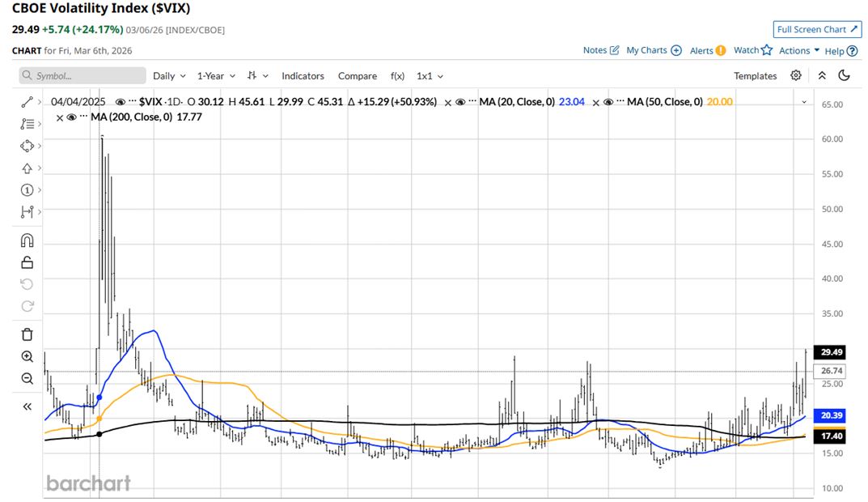Zoom in on the chart
The height and width of the screenshot is (502, 868).
point(27,356)
